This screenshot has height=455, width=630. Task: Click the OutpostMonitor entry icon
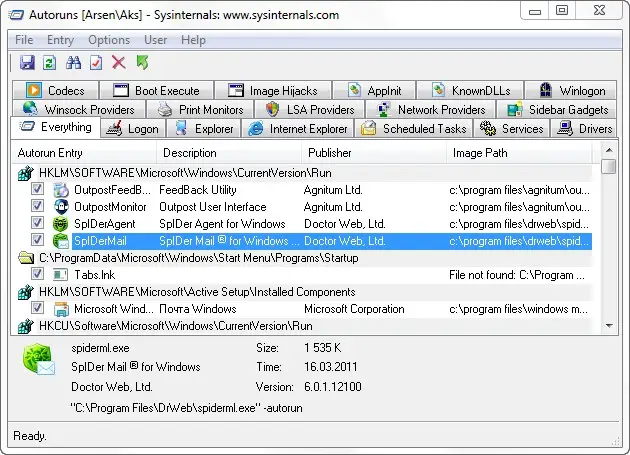click(x=61, y=207)
